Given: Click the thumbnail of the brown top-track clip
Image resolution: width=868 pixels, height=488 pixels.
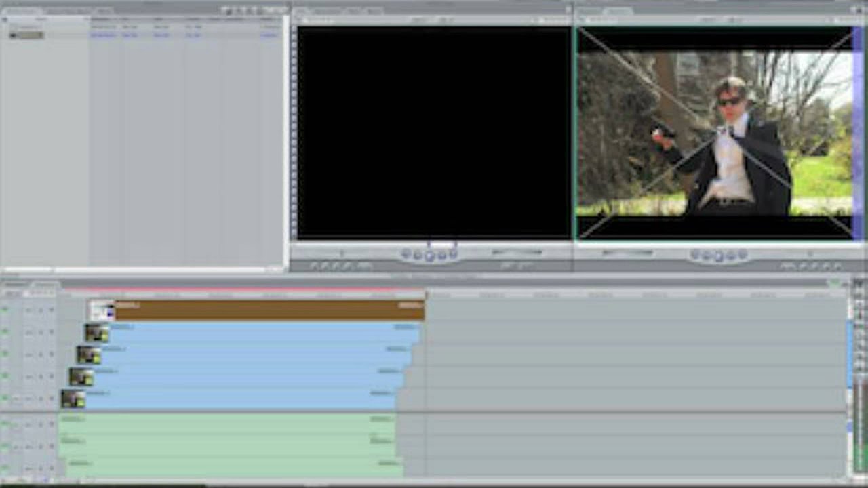Looking at the screenshot, I should (102, 310).
